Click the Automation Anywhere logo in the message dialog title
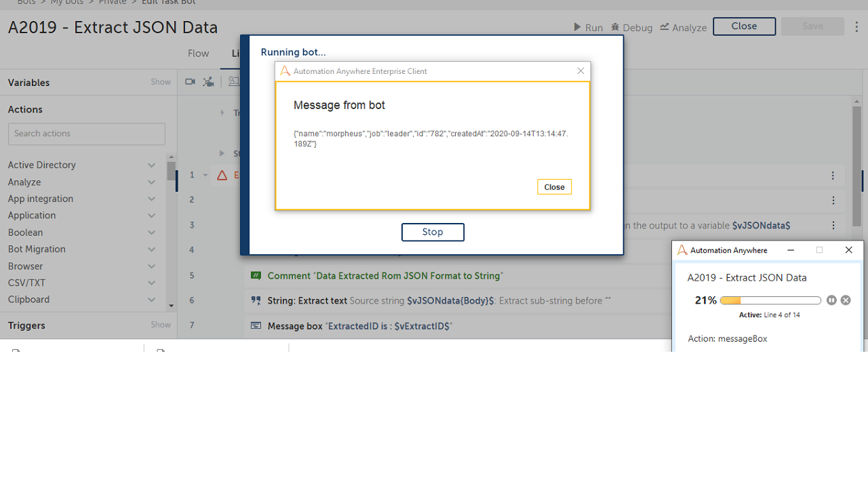This screenshot has height=488, width=868. [285, 71]
